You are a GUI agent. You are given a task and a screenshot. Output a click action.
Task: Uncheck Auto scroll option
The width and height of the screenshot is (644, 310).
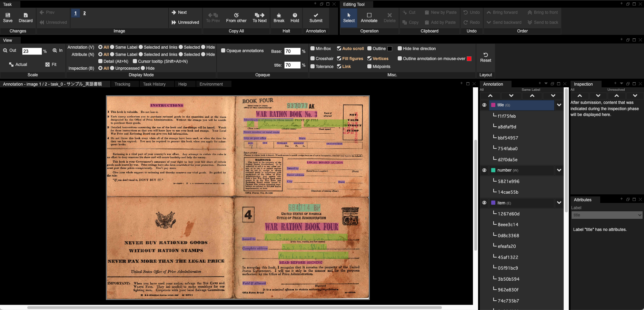(x=339, y=49)
